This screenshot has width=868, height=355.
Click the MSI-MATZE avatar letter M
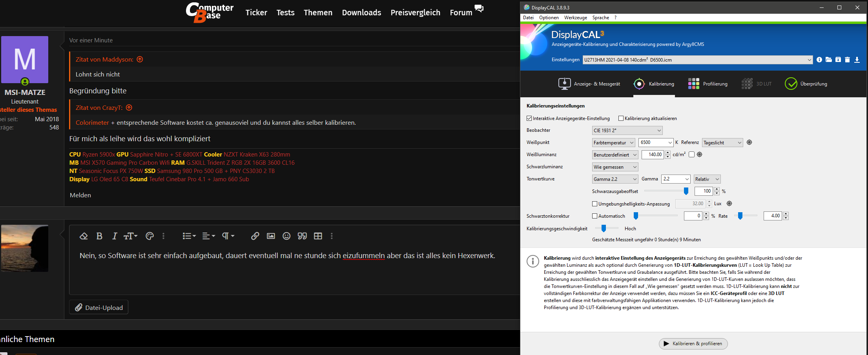(x=25, y=60)
